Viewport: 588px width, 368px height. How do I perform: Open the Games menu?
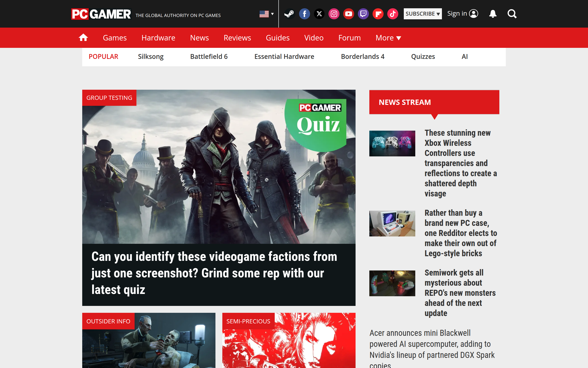click(115, 38)
